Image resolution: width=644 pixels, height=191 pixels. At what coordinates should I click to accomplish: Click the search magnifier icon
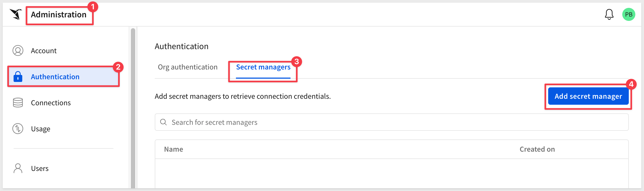163,122
